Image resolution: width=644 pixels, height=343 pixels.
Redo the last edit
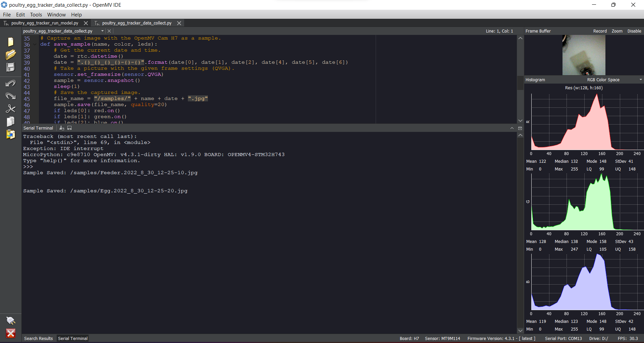click(11, 96)
